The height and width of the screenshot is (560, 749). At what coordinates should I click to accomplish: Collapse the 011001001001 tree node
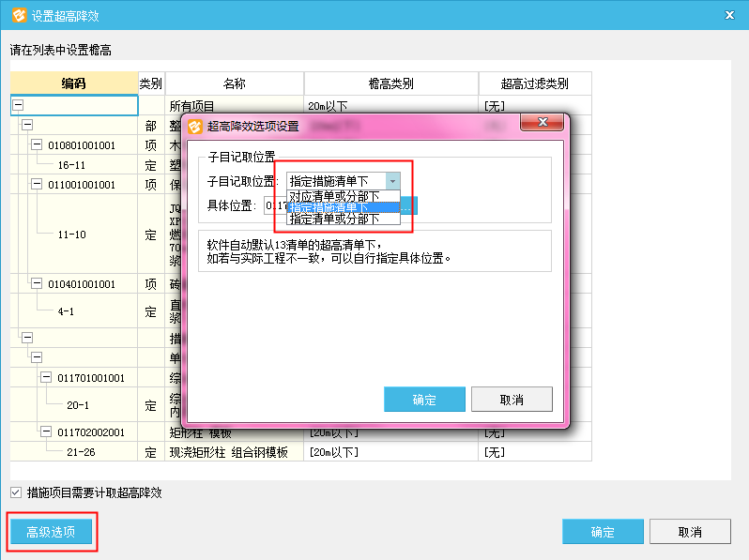[37, 185]
